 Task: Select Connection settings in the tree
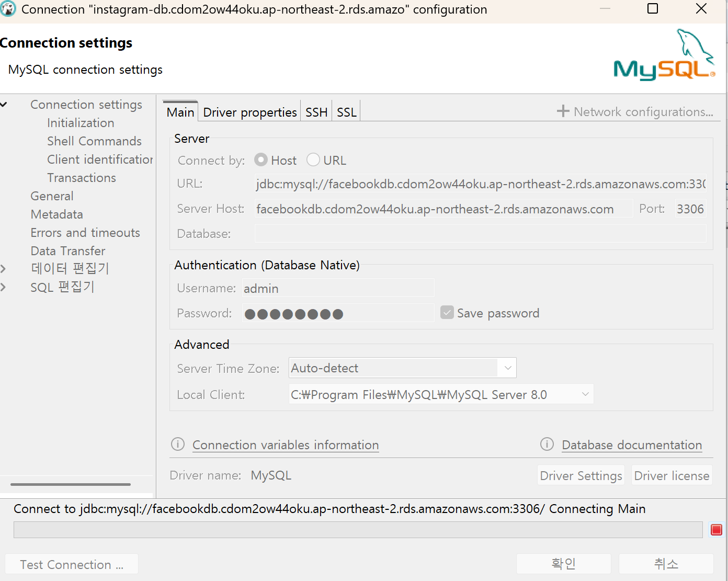point(86,105)
